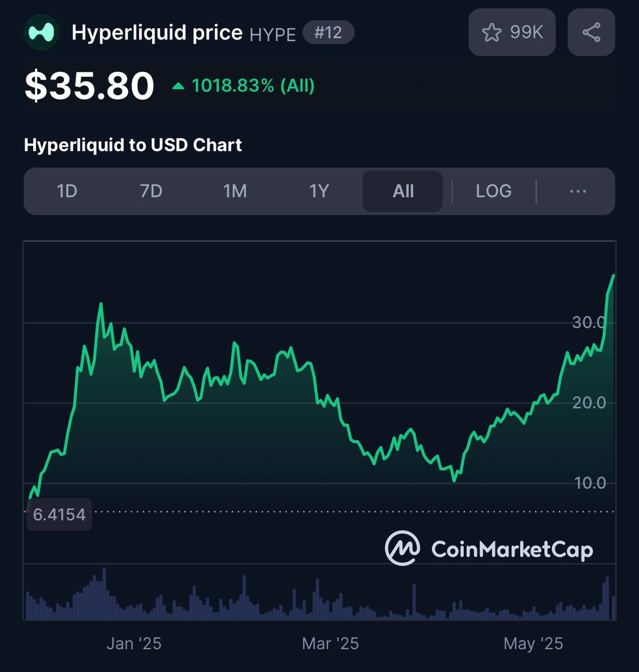Click the 6.4154 starting price label
The width and height of the screenshot is (639, 672).
click(59, 514)
